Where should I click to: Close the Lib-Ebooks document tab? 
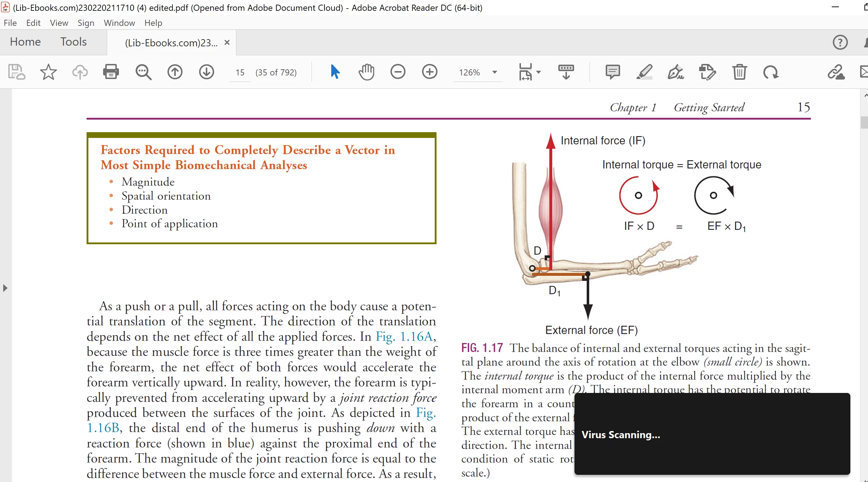[227, 42]
